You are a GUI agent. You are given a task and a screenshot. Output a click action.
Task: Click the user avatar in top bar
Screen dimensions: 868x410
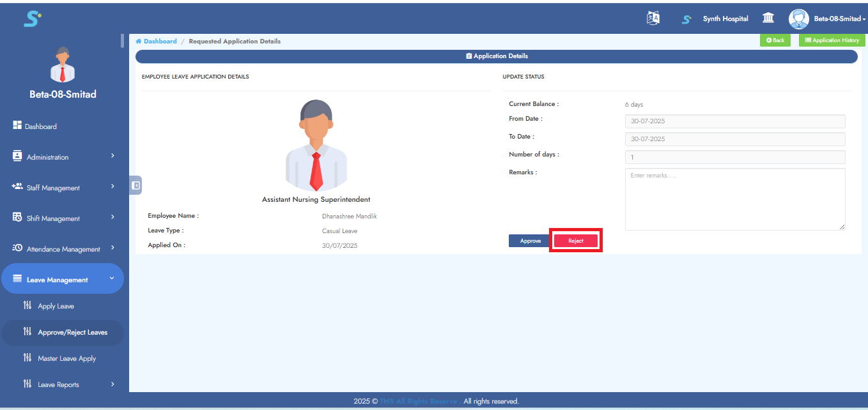798,19
